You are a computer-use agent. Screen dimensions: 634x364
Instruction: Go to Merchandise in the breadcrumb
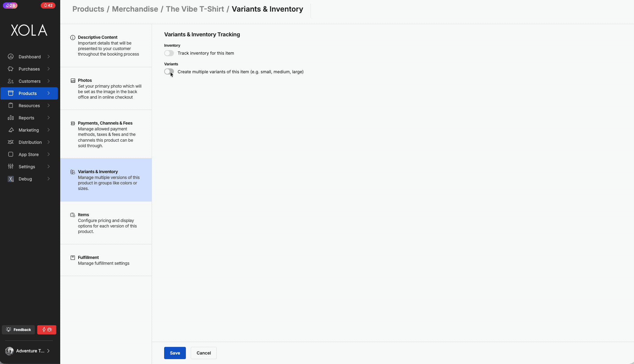(x=135, y=9)
